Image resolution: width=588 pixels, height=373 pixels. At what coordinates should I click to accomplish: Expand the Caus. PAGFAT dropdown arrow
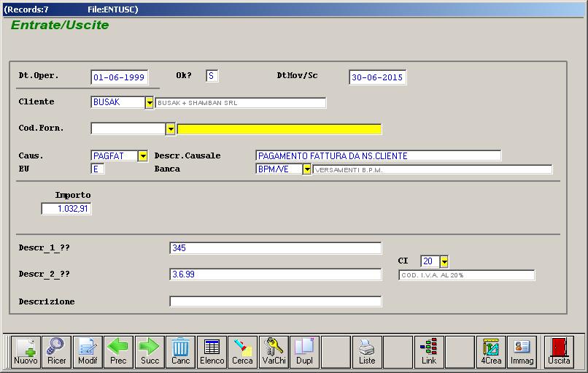pyautogui.click(x=143, y=156)
